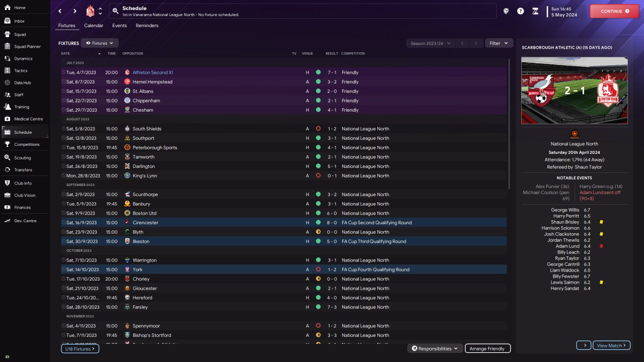The width and height of the screenshot is (644, 362).
Task: Select the Cirencester fixture radio circle
Action: point(63,223)
